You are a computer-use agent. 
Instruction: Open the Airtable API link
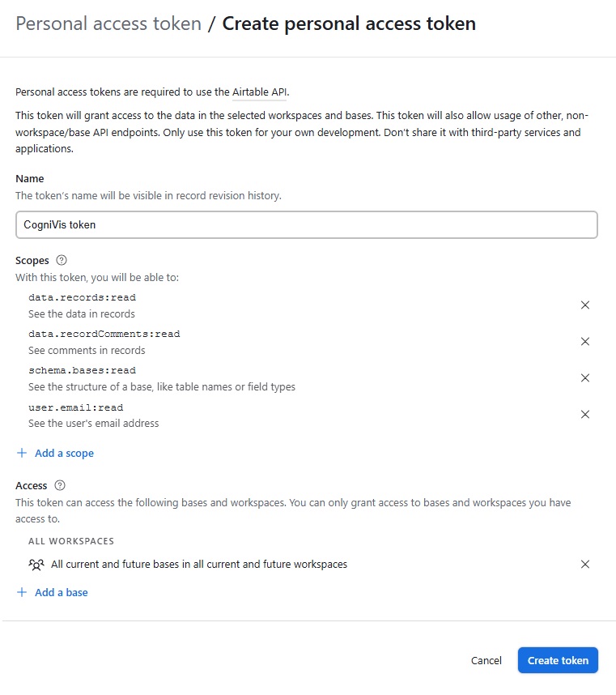(x=260, y=92)
